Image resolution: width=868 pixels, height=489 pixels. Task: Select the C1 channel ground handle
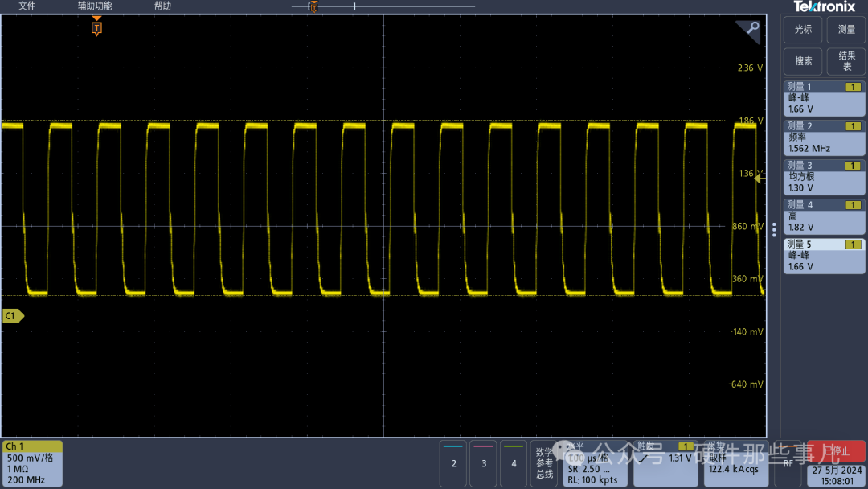[12, 316]
